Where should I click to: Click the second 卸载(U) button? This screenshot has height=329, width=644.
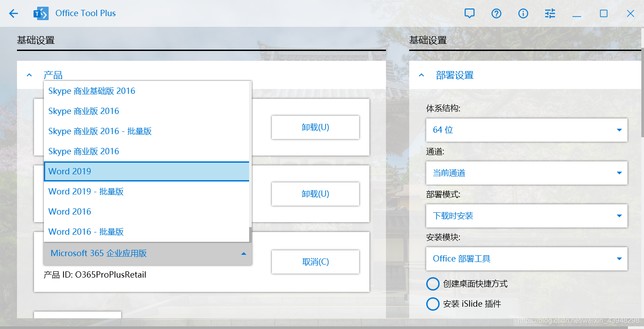[315, 194]
